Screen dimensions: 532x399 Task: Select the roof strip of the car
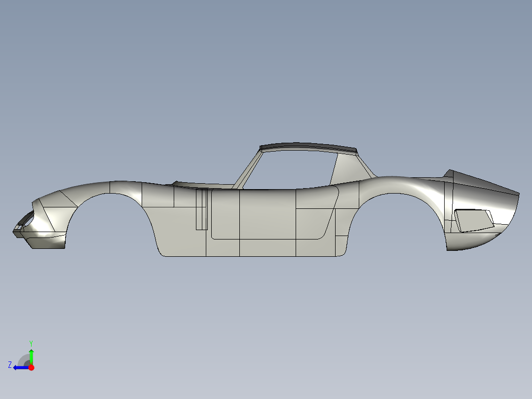click(308, 147)
